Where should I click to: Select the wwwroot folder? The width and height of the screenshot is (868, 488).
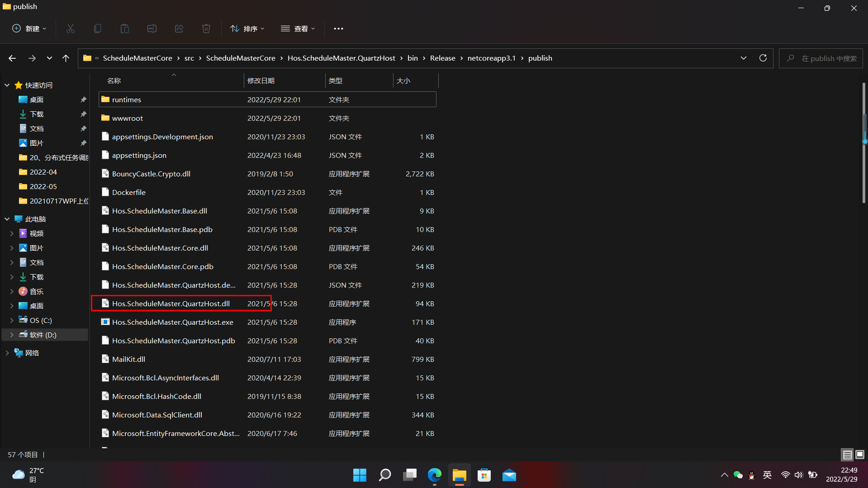click(267, 118)
